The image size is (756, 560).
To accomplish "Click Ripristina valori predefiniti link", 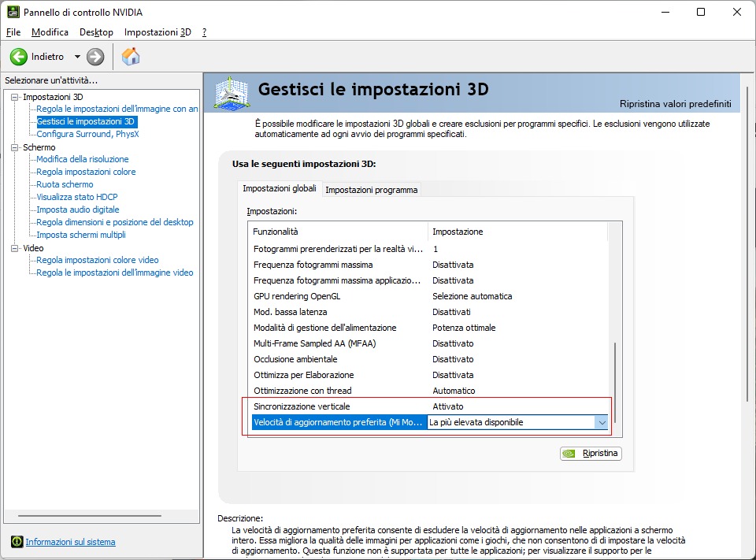I will (x=676, y=104).
